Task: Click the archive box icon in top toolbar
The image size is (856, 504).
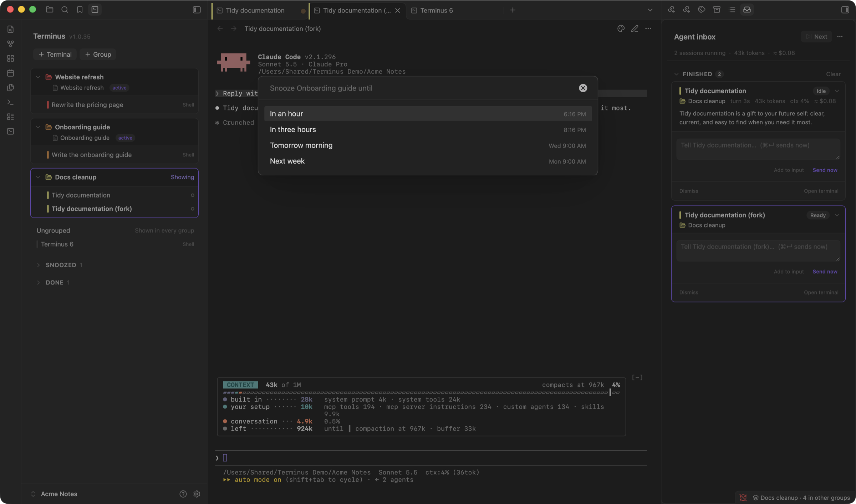Action: point(717,10)
